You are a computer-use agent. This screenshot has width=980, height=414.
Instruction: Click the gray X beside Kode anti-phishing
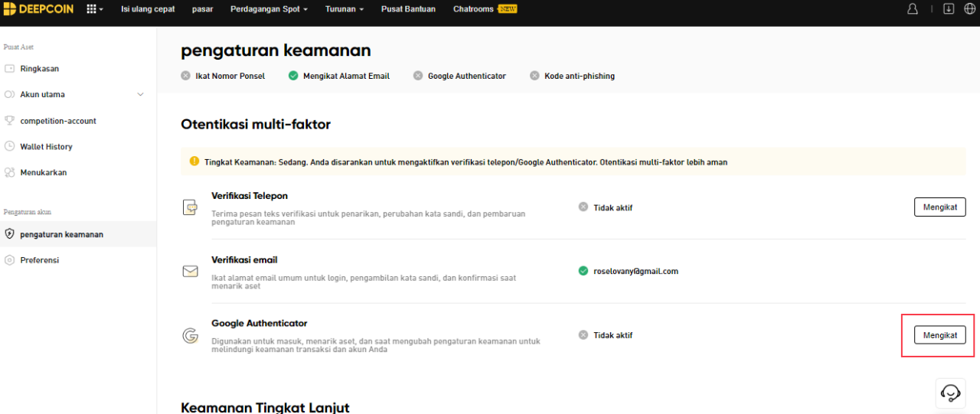tap(534, 76)
